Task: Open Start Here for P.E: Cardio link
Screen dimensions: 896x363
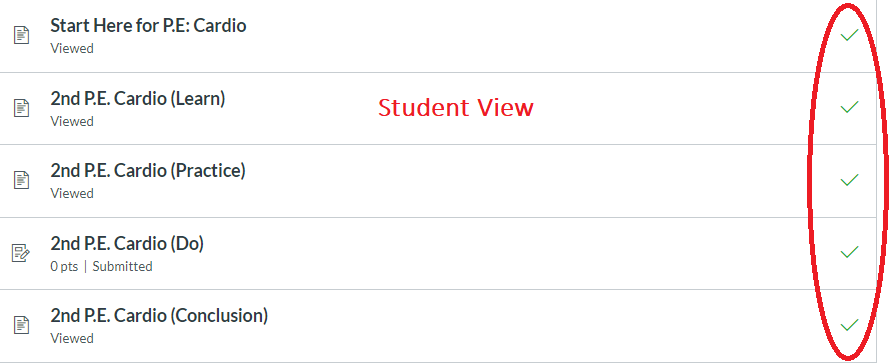Action: point(148,26)
